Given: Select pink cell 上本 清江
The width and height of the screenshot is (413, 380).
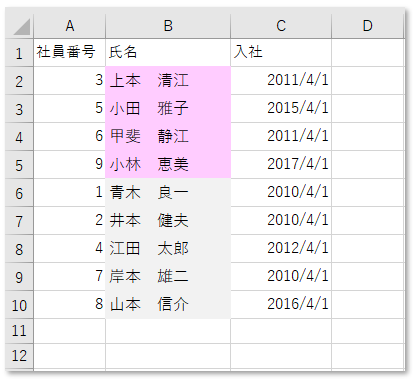Looking at the screenshot, I should coord(168,81).
